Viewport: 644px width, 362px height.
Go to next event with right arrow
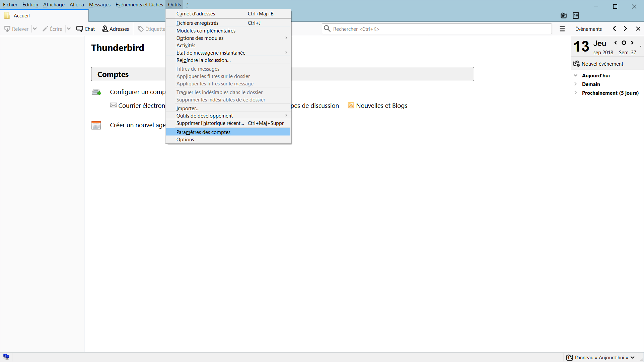[625, 29]
